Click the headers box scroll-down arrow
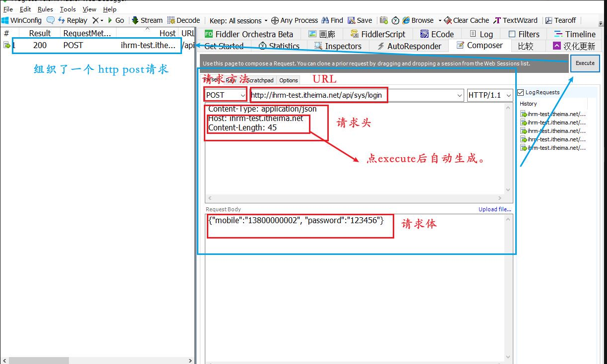The image size is (607, 364). [x=508, y=190]
